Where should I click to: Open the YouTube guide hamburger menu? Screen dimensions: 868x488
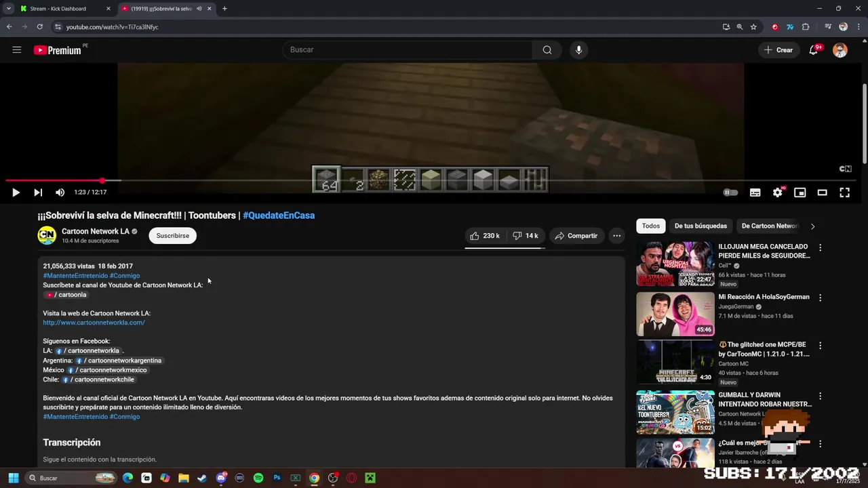pos(17,49)
